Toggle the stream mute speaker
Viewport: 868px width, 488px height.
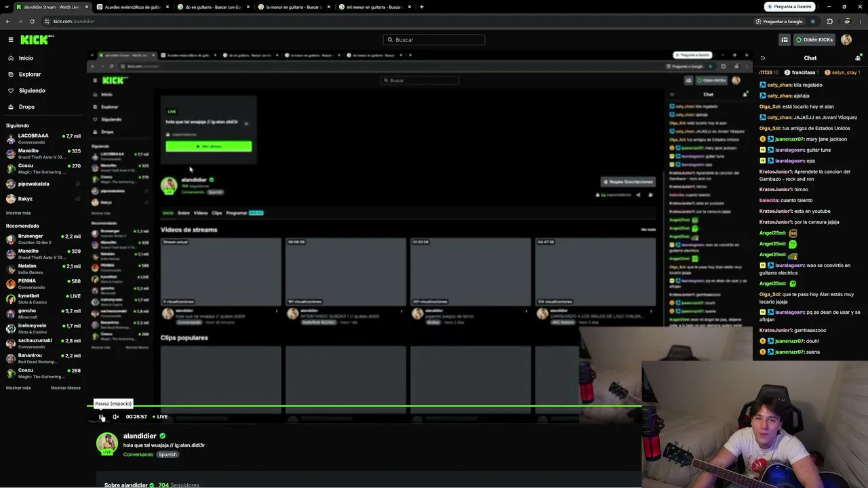coord(116,417)
